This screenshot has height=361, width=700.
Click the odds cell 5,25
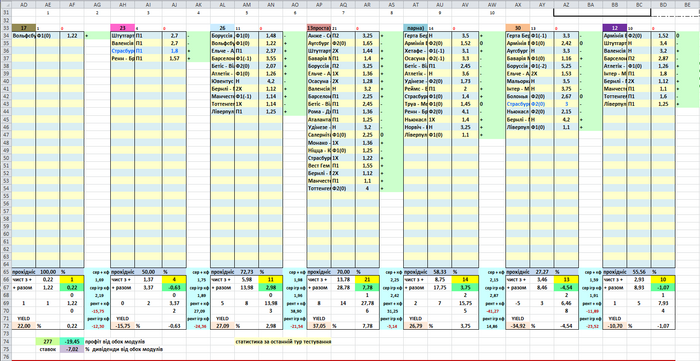point(566,66)
